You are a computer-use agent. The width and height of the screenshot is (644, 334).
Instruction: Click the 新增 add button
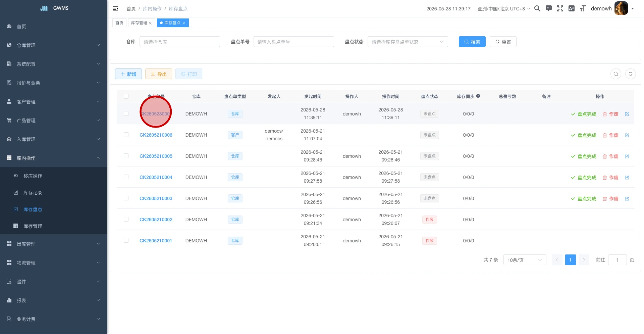[128, 74]
